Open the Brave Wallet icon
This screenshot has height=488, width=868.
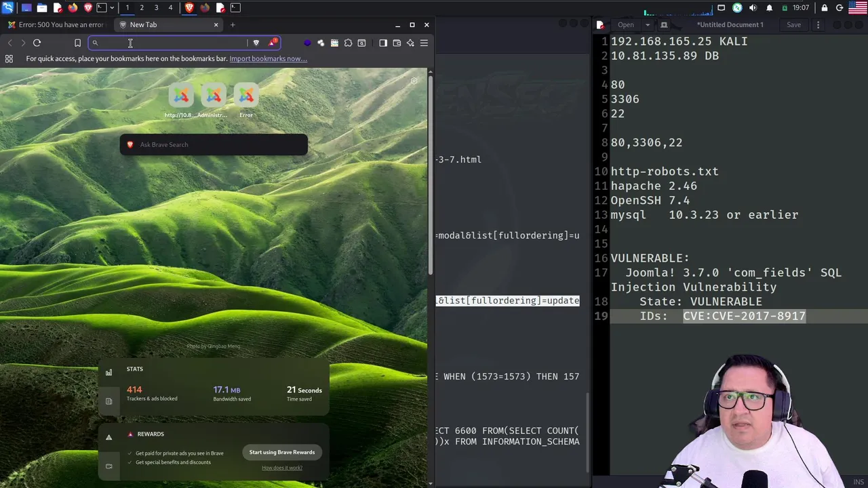(x=397, y=43)
